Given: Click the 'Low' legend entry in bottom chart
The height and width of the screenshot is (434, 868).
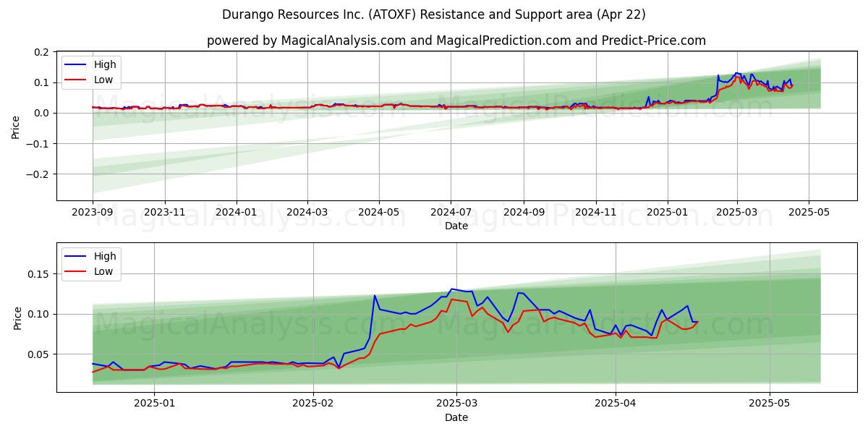Looking at the screenshot, I should 89,271.
